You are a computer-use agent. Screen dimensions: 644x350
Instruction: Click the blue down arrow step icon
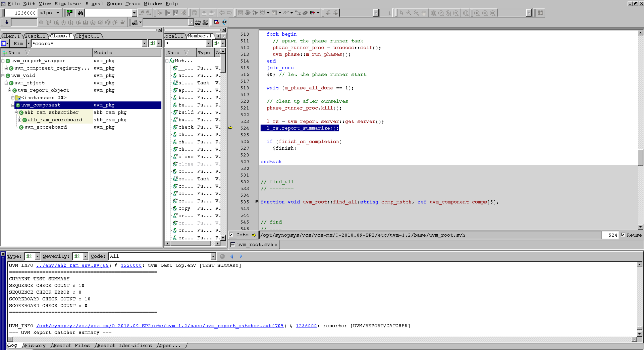(7, 22)
